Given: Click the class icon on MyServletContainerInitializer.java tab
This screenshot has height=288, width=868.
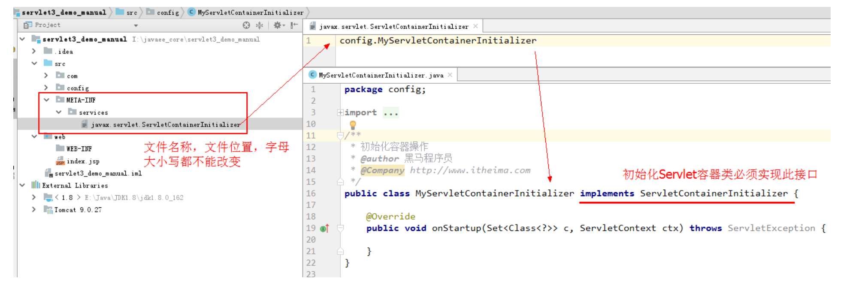Looking at the screenshot, I should (313, 75).
